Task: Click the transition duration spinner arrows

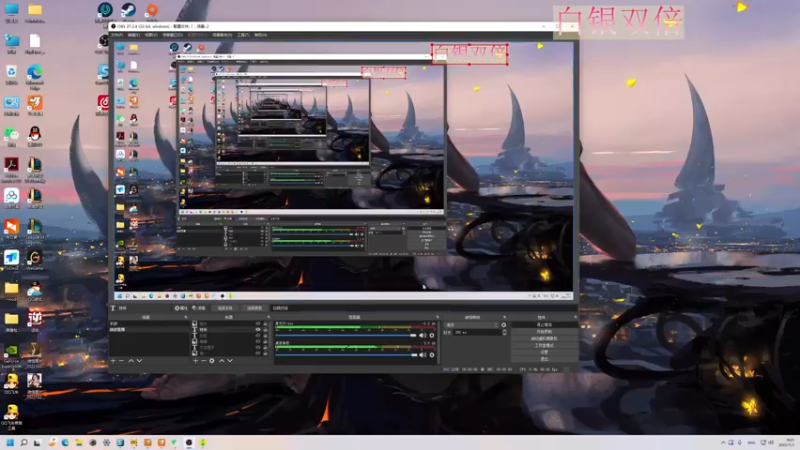Action: coord(505,332)
